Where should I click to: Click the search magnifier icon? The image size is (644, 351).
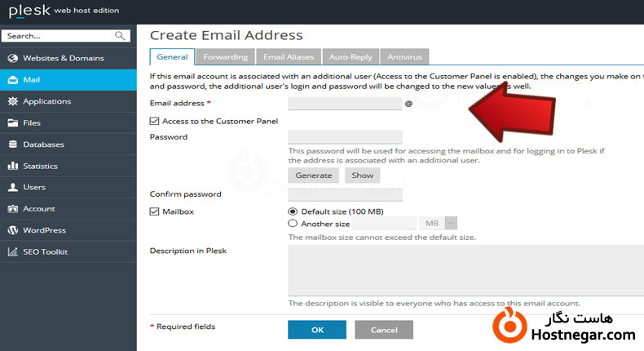coord(121,36)
